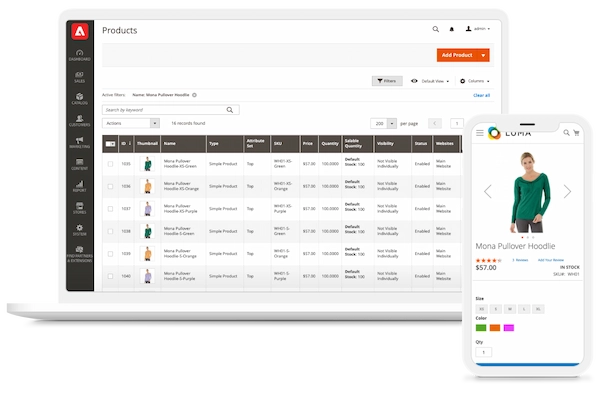Open the Reviews link on phone
Viewport: 600px width, 394px height.
520,260
